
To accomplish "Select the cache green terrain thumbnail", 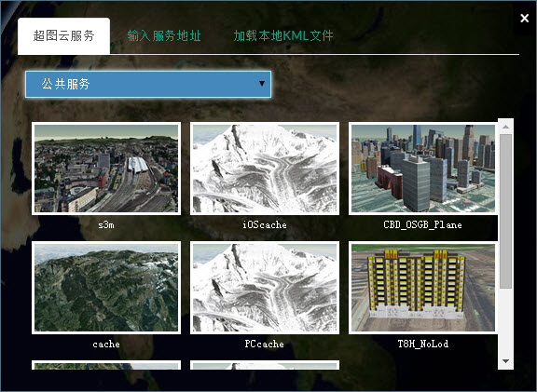I will pyautogui.click(x=106, y=288).
